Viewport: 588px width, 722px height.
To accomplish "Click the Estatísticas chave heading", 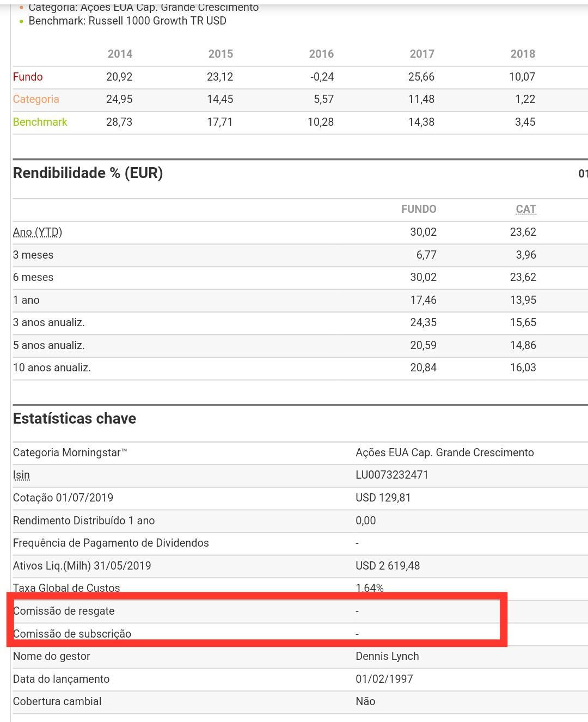I will (75, 419).
